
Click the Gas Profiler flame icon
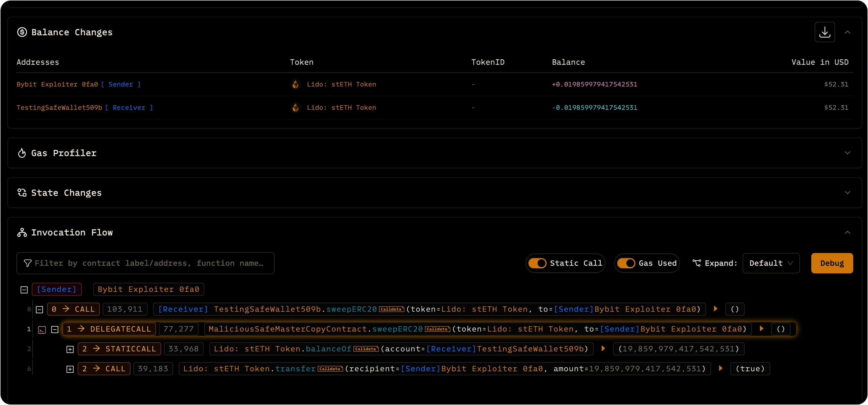tap(22, 153)
